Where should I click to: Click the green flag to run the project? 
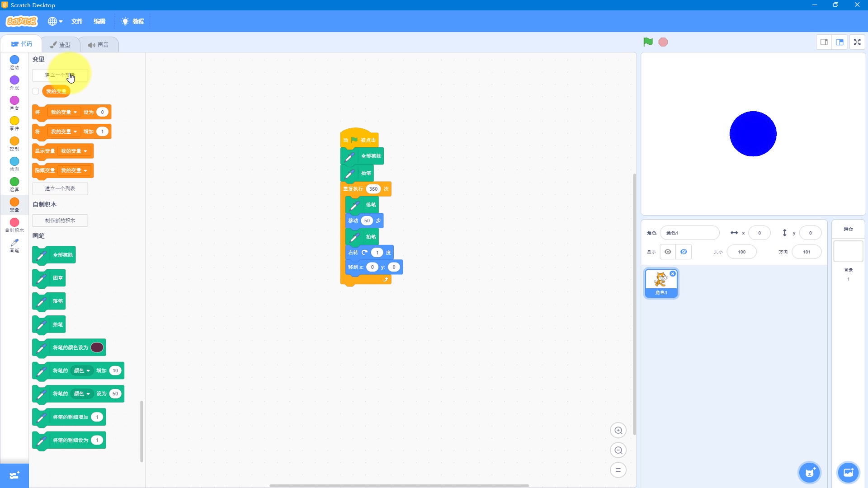pyautogui.click(x=648, y=42)
